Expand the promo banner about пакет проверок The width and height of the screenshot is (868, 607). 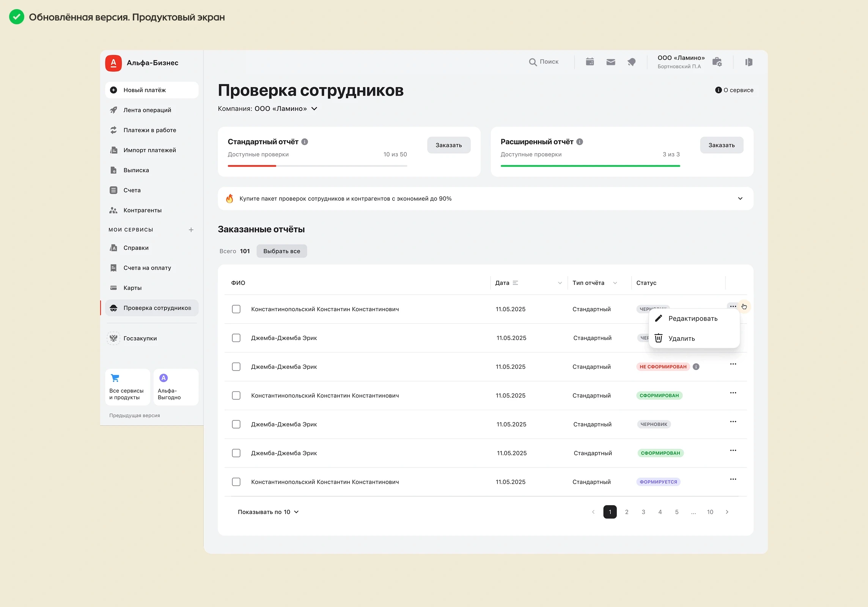click(740, 198)
